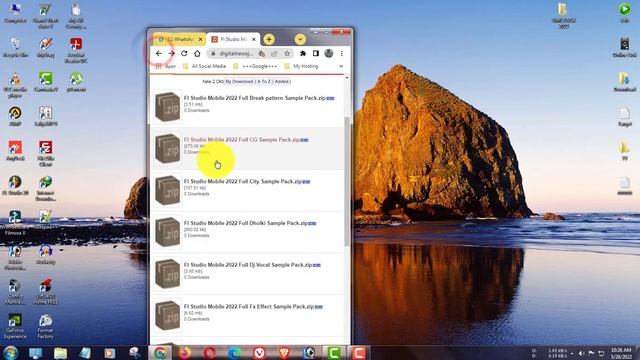
Task: Download Full City Sample Pack.zip
Action: pyautogui.click(x=242, y=181)
